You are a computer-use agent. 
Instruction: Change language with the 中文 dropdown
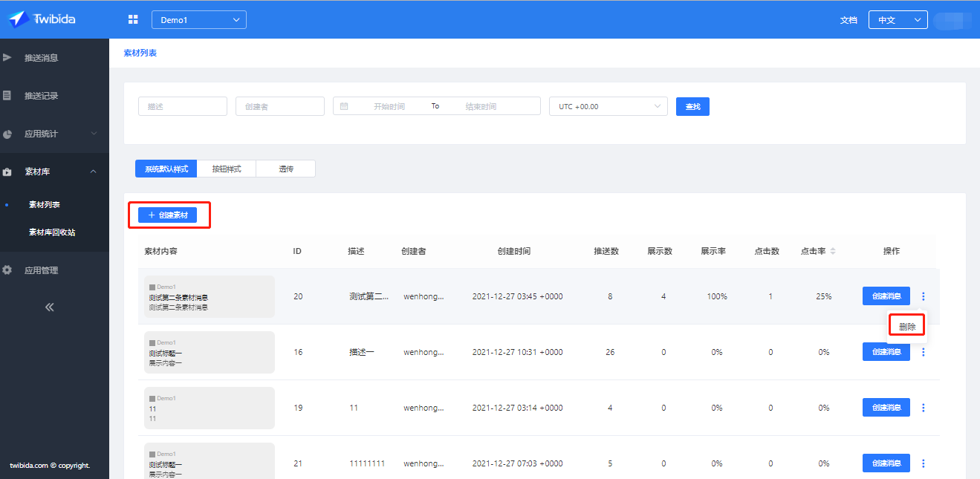click(898, 20)
